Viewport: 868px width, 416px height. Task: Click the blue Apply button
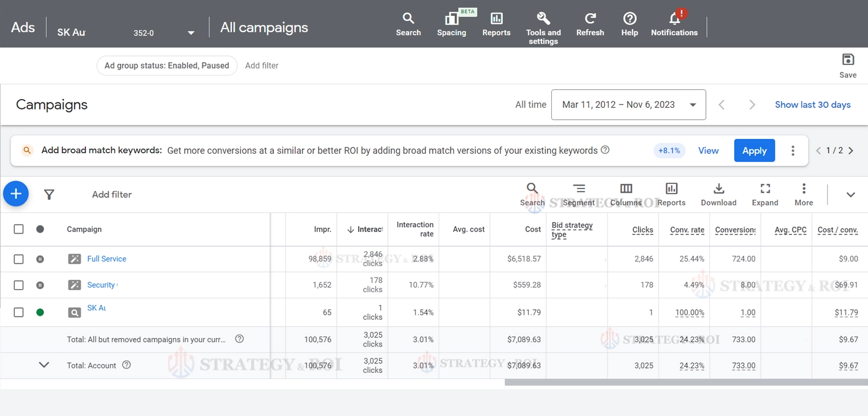click(x=754, y=151)
